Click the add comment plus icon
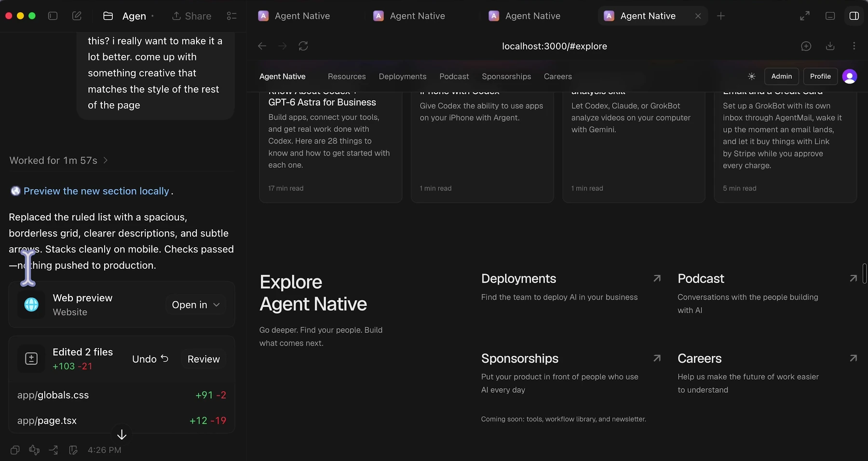868x461 pixels. click(x=806, y=46)
